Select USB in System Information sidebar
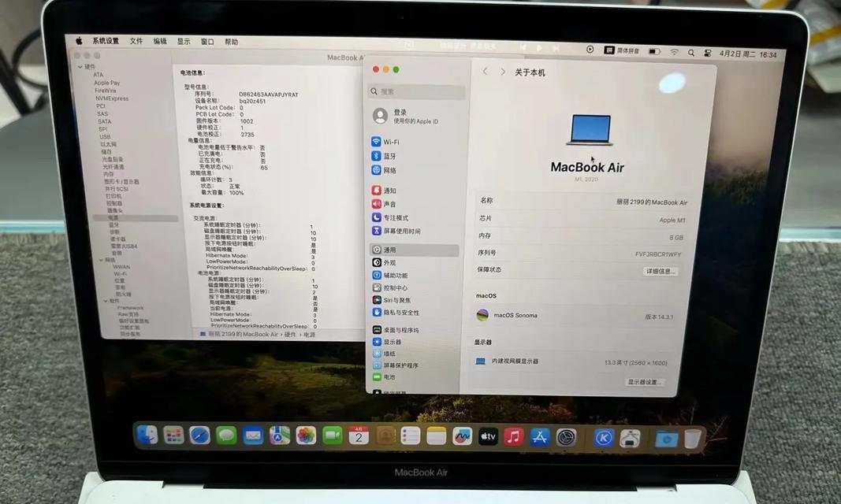This screenshot has height=504, width=841. [105, 136]
